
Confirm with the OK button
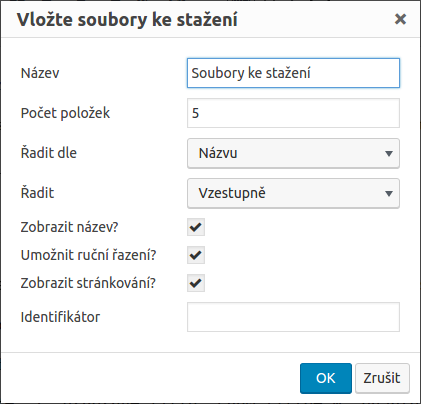326,378
